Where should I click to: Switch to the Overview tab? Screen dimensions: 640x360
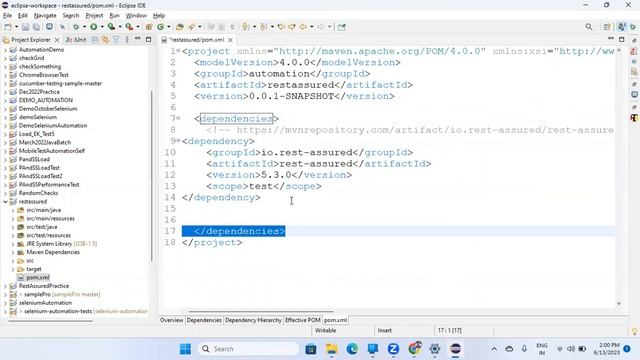pos(171,320)
